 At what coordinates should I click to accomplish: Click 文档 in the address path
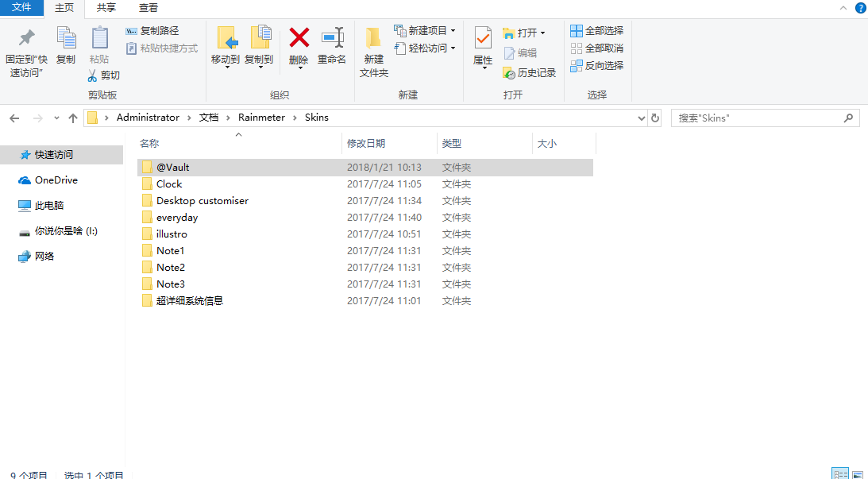pyautogui.click(x=209, y=118)
